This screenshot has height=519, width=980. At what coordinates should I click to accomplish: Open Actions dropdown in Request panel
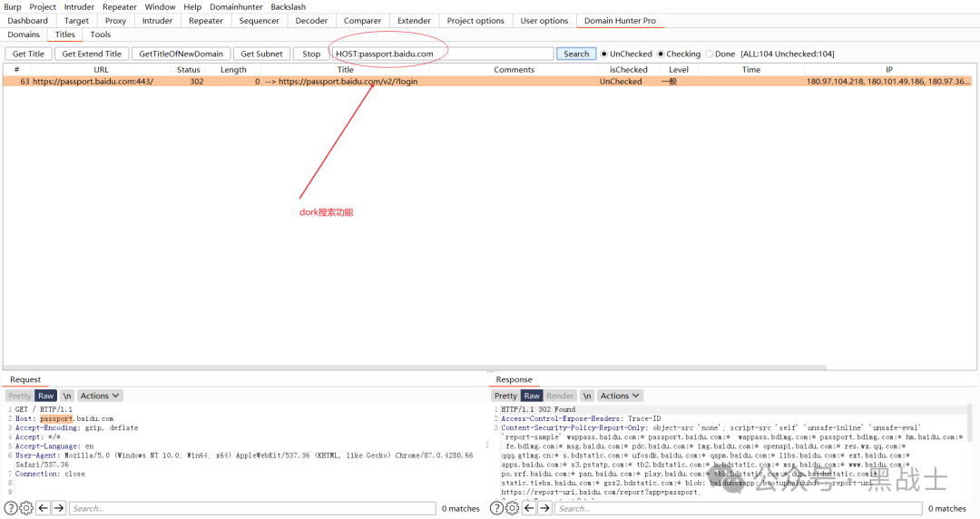(x=100, y=396)
